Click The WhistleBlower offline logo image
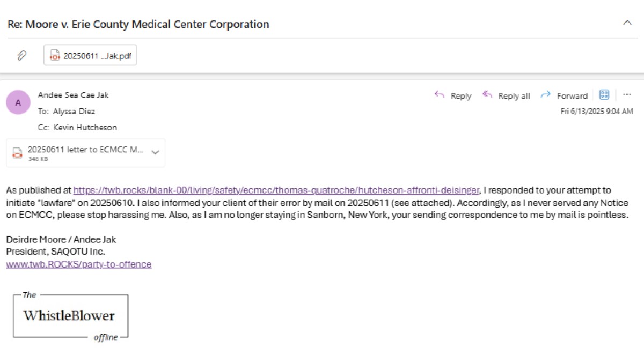644x362 pixels. (x=71, y=316)
